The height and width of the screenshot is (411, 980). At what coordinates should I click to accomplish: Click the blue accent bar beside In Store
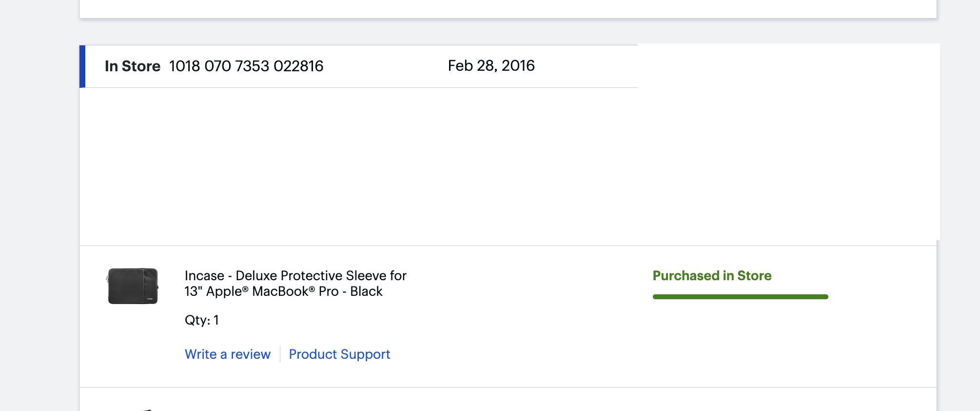(x=82, y=66)
